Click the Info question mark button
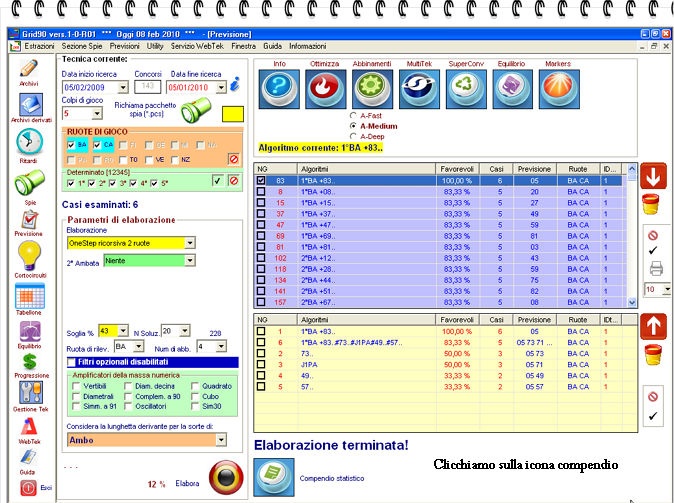 (279, 89)
